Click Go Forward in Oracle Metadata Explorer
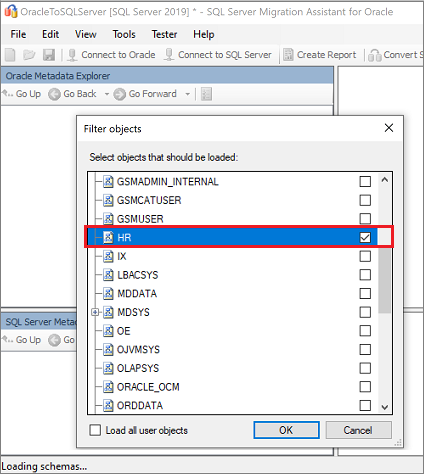424x474 pixels. coord(145,94)
